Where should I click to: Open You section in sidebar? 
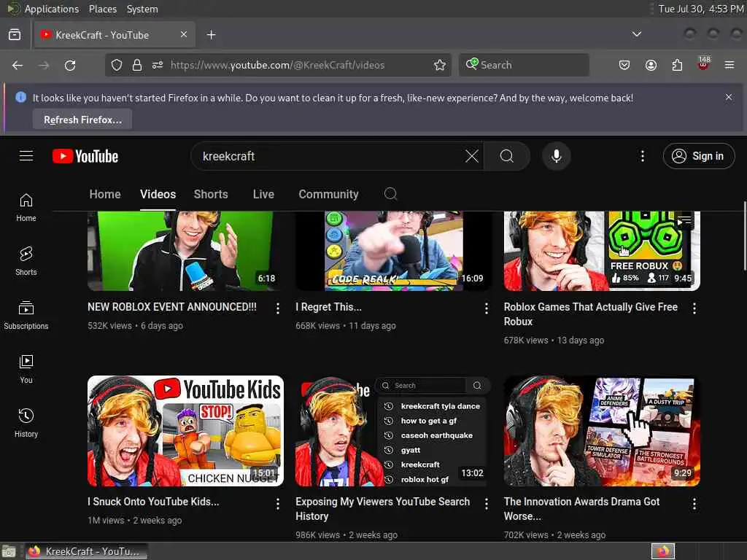click(26, 369)
